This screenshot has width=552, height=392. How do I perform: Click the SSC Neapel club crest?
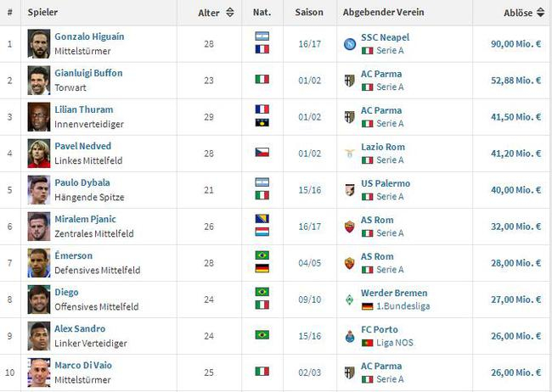click(x=349, y=43)
